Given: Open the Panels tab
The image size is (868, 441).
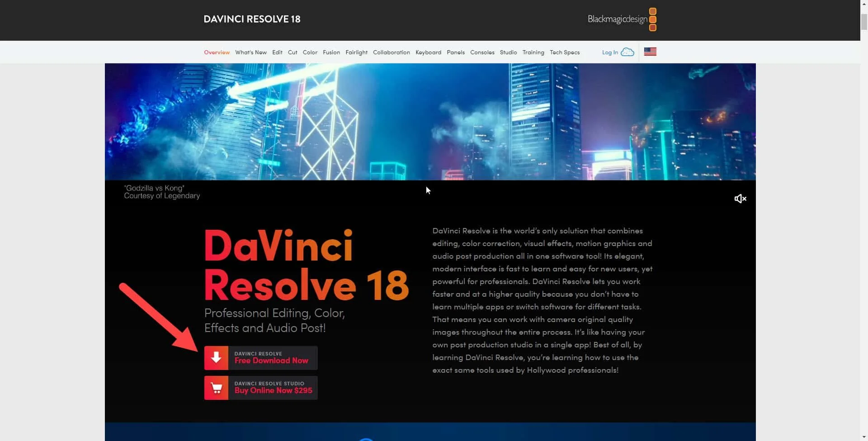Looking at the screenshot, I should pos(456,52).
